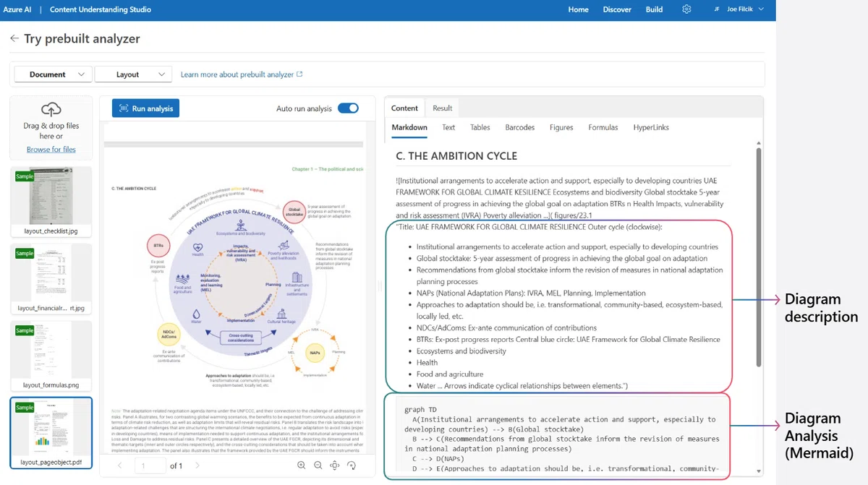Click Browse for files link
The image size is (868, 485).
pyautogui.click(x=51, y=150)
